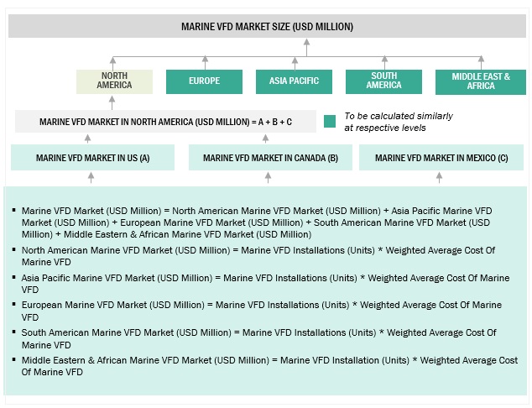Click the up arrow beneath the Canada (B) box
The width and height of the screenshot is (532, 408).
(x=269, y=177)
